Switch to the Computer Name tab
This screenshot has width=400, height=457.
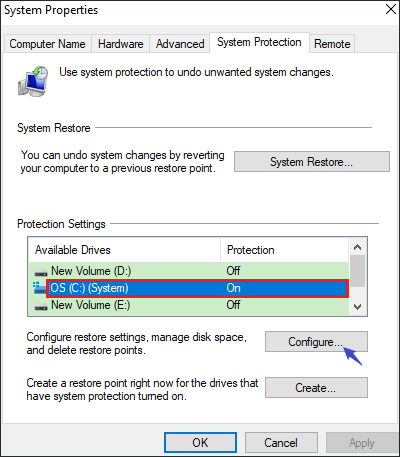coord(47,44)
